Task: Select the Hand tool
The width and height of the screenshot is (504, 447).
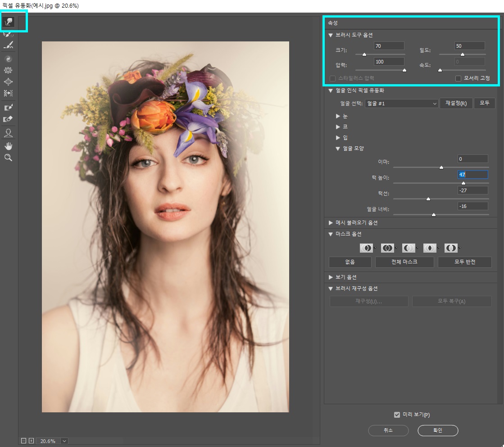Action: [9, 146]
